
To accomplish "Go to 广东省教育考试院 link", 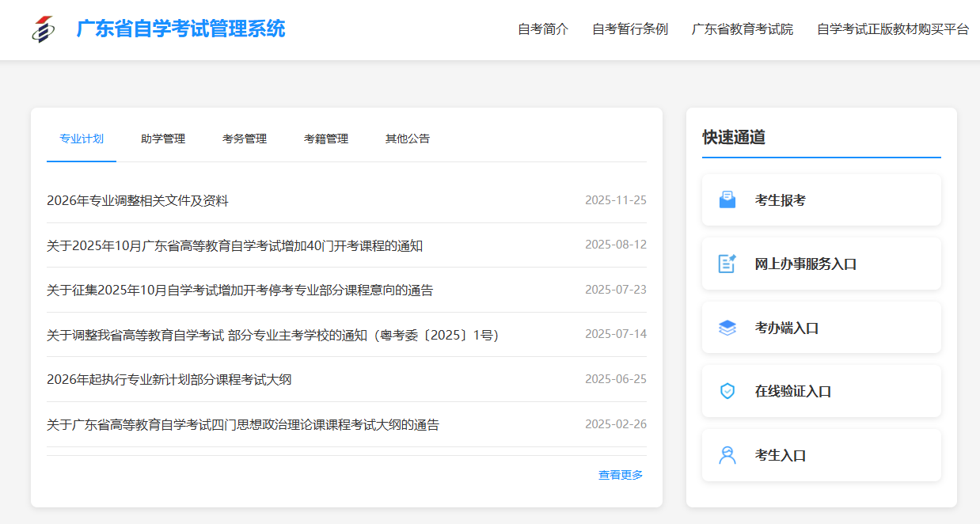I will (743, 29).
